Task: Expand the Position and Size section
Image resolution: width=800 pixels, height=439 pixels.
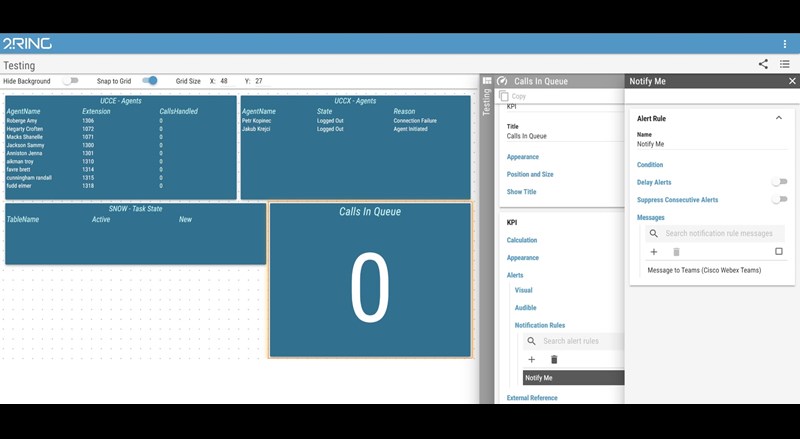Action: click(530, 174)
